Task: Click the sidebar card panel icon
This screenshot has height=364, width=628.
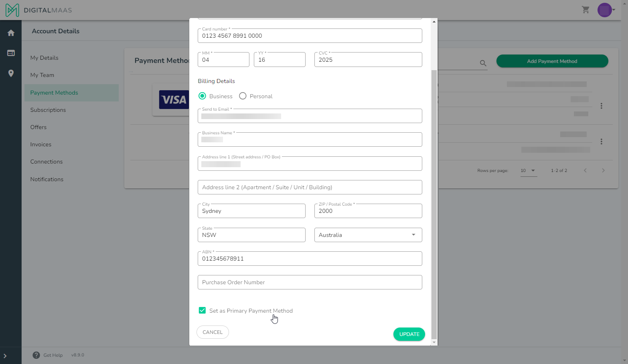Action: point(11,53)
